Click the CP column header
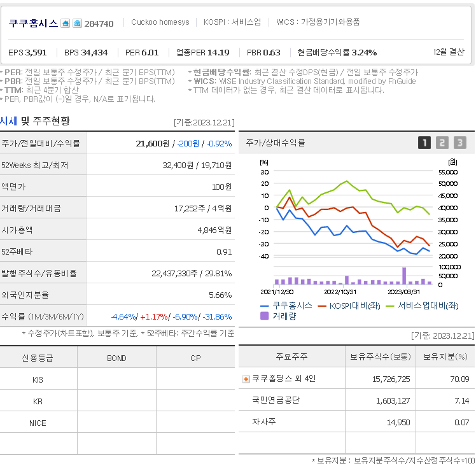Image resolution: width=476 pixels, height=466 pixels. coord(195,358)
